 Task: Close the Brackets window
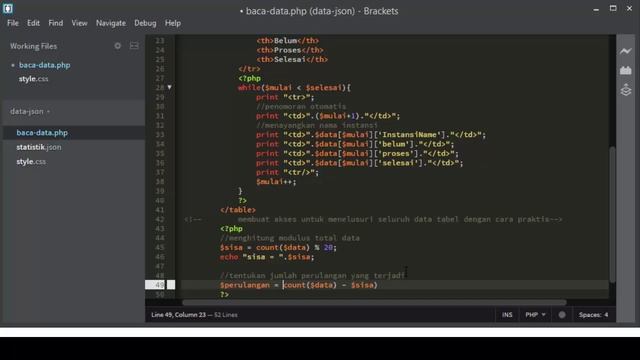629,9
